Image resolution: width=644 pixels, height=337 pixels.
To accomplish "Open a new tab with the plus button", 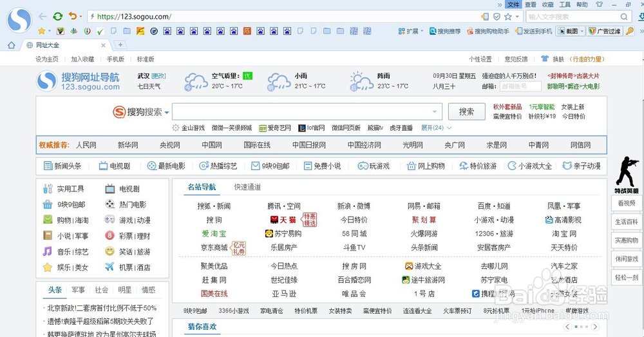I will coord(120,45).
